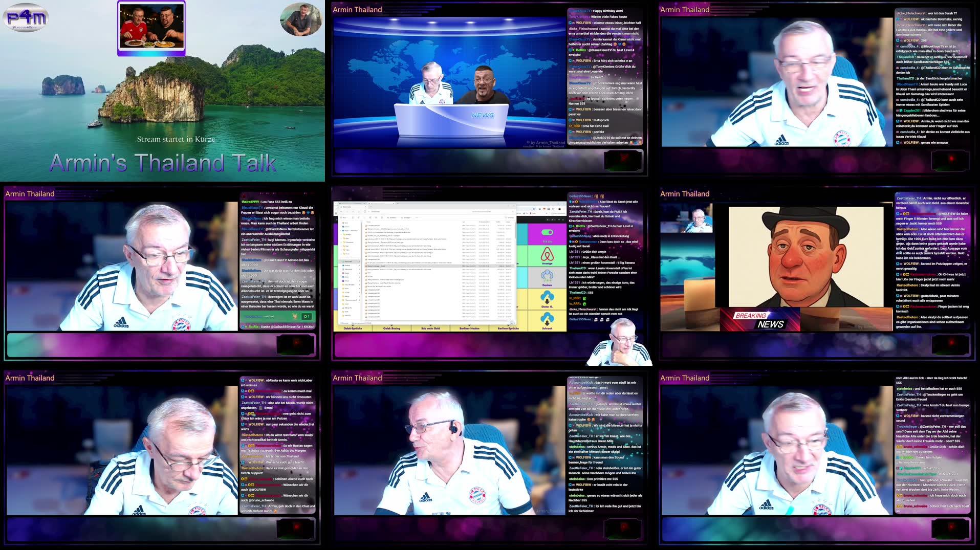This screenshot has height=550, width=980.
Task: Open the View dropdown in File Explorer
Action: tap(405, 217)
